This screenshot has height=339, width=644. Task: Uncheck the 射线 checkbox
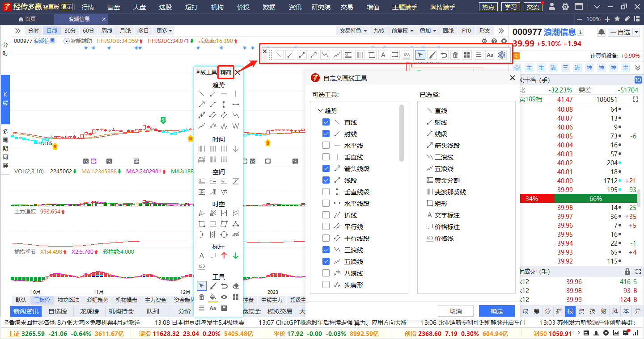pyautogui.click(x=326, y=134)
